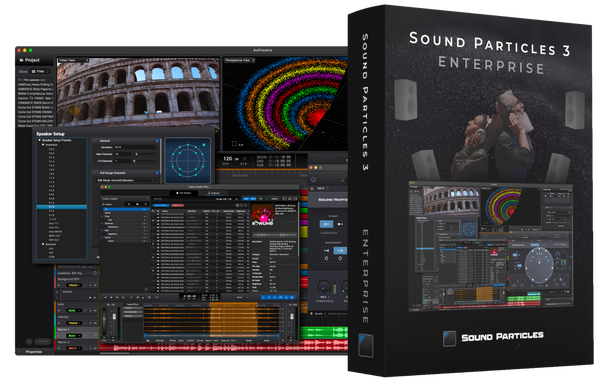Select the Come Out STEMS DRUMS file
Image resolution: width=600 pixels, height=383 pixels.
click(x=36, y=112)
